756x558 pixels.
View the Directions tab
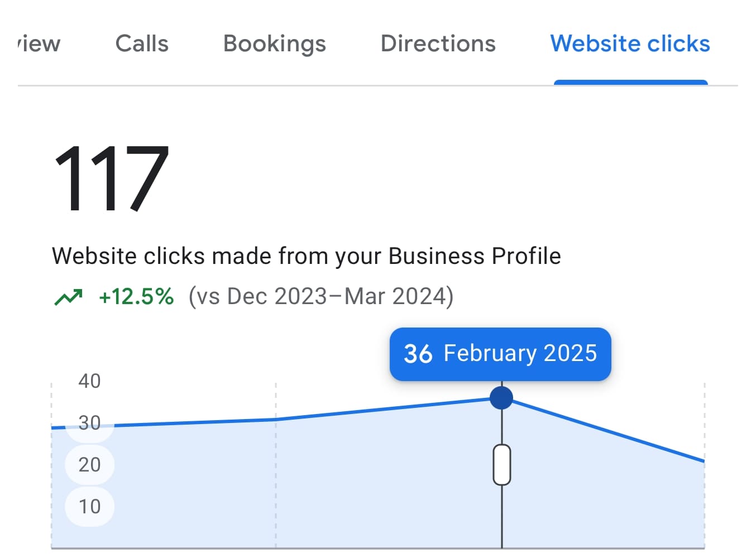438,44
